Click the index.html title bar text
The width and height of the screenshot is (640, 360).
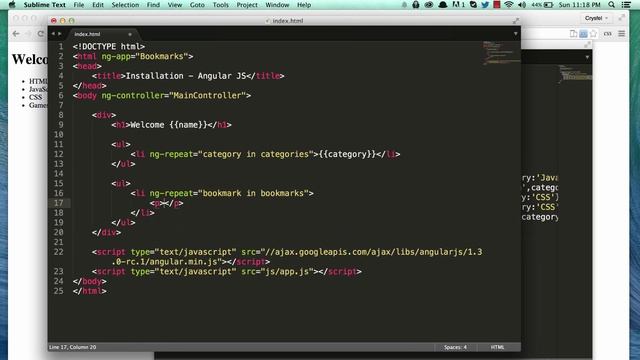tap(287, 20)
